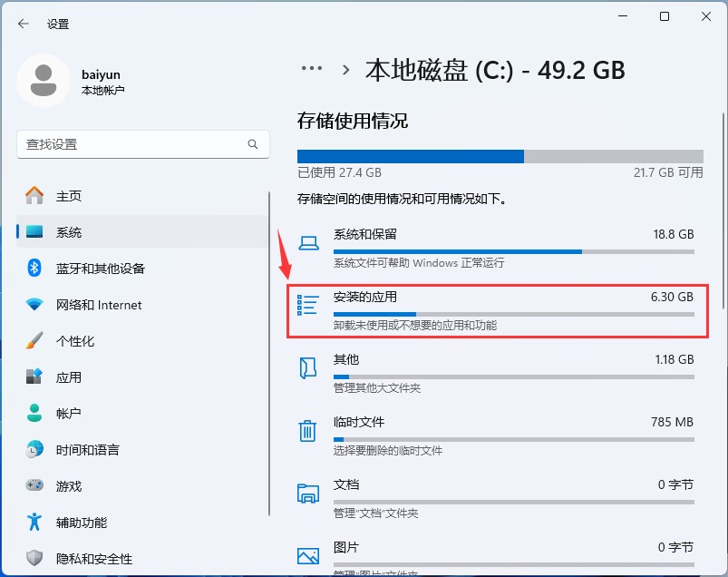
Task: Open 帐户 settings
Action: point(142,413)
